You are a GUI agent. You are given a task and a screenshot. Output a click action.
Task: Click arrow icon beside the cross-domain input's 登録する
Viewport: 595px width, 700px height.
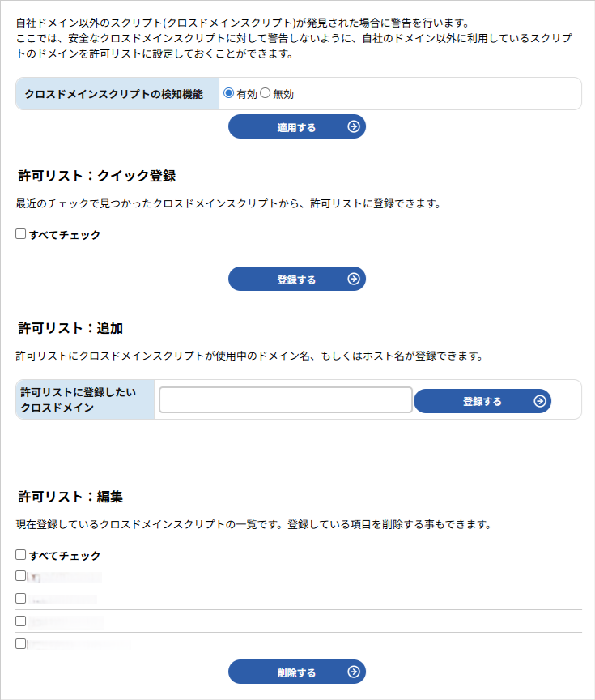pyautogui.click(x=540, y=401)
